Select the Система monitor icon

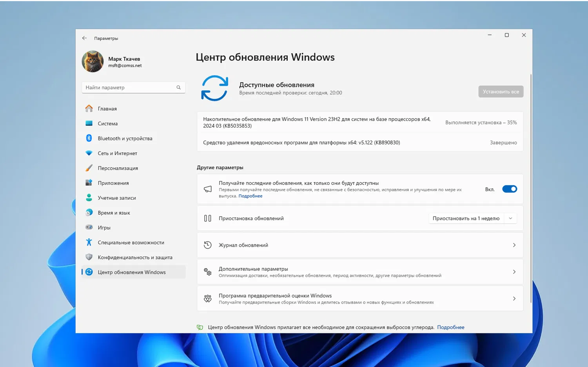point(89,123)
